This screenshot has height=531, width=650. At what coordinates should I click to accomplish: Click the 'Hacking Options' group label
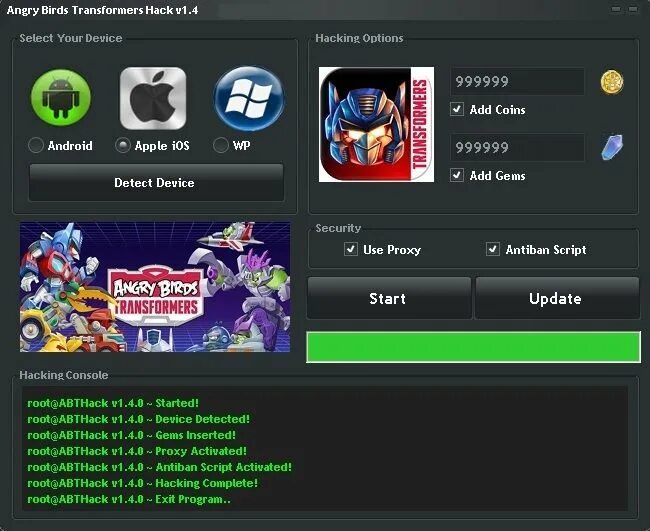359,38
